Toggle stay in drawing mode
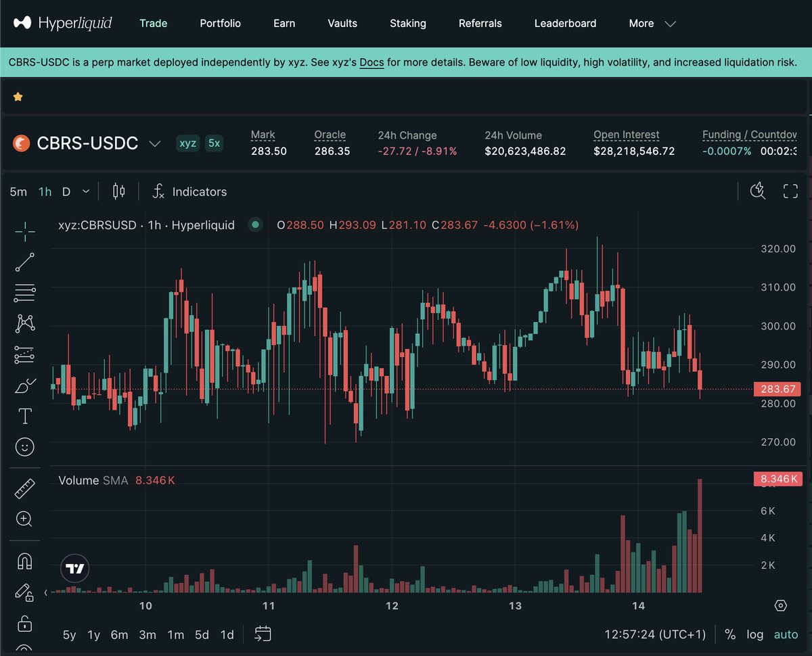Viewport: 812px width, 656px height. 25,592
